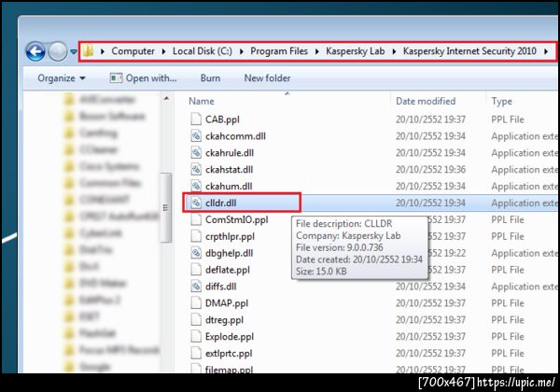Viewport: 560px width, 392px height.
Task: Create a New folder from the toolbar
Action: [267, 77]
